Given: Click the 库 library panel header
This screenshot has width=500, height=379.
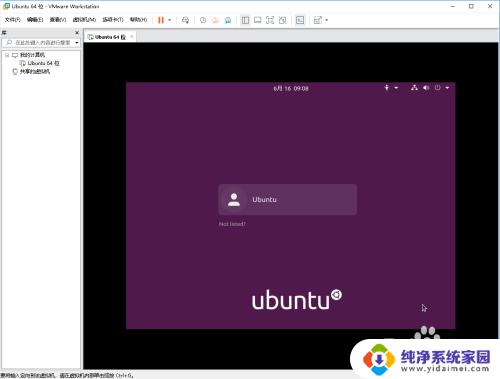Looking at the screenshot, I should click(x=4, y=33).
